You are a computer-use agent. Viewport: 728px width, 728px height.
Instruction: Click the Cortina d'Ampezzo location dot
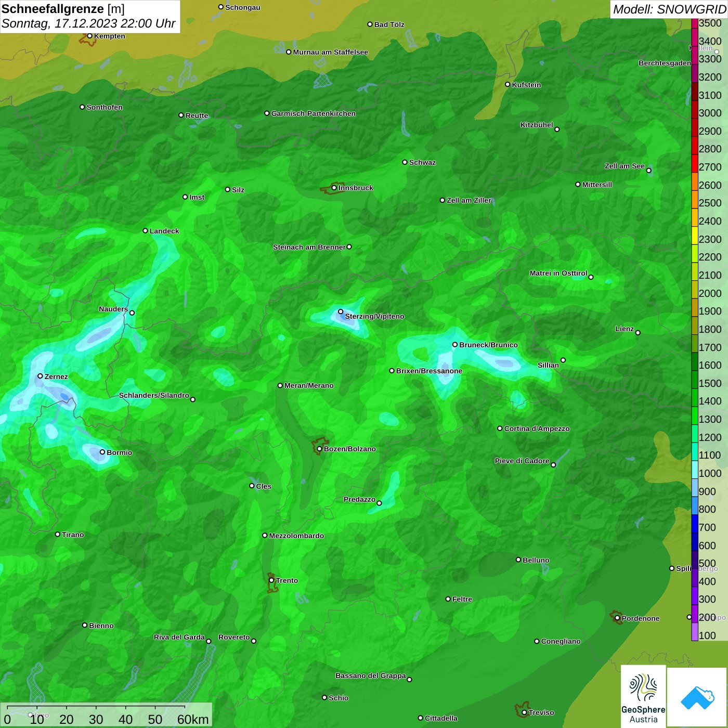pos(500,428)
